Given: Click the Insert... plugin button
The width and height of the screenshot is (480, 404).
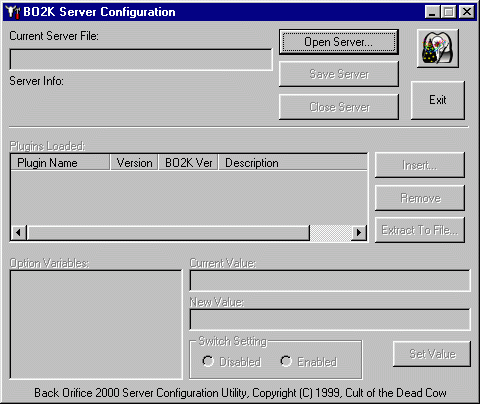Looking at the screenshot, I should 420,165.
